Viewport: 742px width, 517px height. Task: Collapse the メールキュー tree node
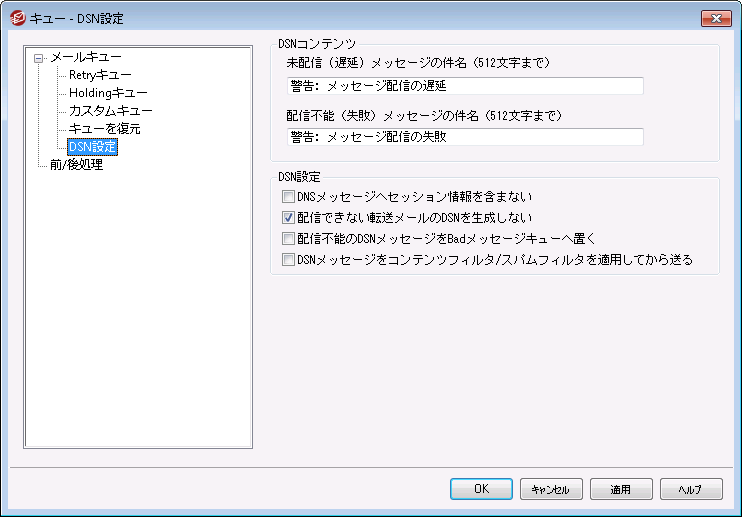[39, 58]
